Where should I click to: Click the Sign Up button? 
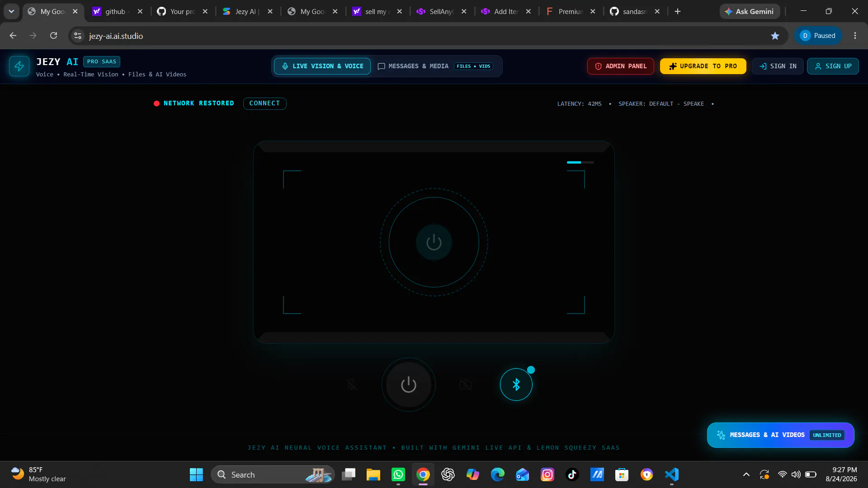coord(833,66)
